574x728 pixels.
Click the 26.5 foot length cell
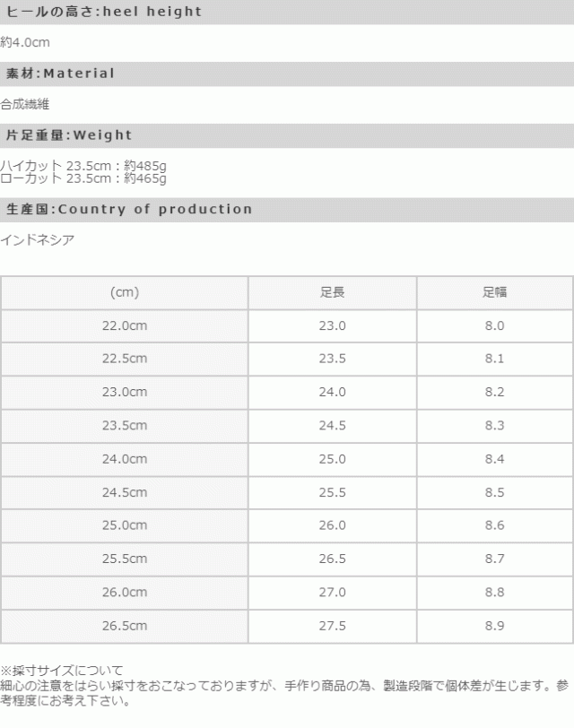coord(332,559)
